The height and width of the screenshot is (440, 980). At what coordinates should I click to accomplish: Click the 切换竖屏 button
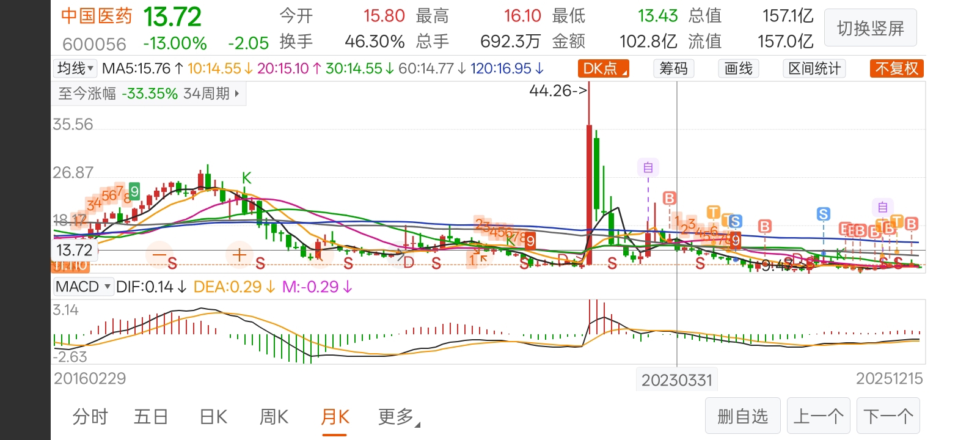(x=870, y=28)
